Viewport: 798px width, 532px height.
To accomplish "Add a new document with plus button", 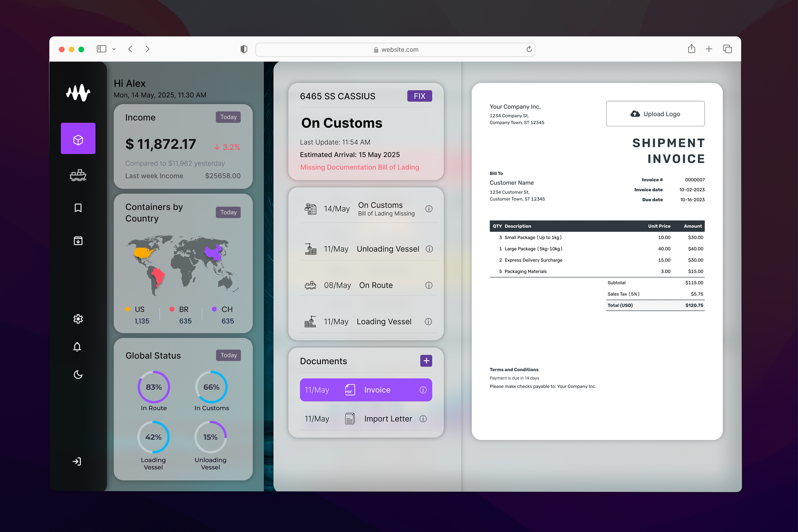I will pos(426,361).
